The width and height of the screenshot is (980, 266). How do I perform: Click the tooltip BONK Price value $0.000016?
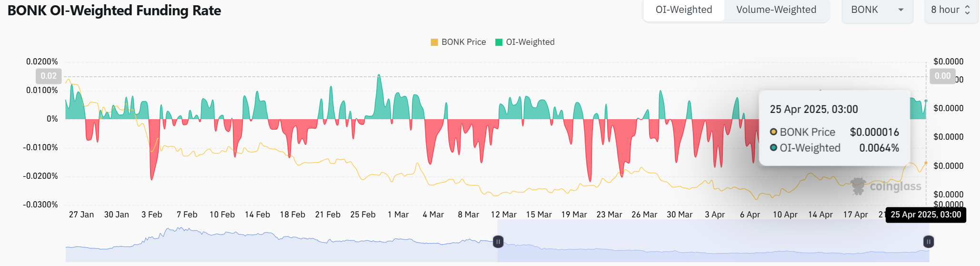874,132
